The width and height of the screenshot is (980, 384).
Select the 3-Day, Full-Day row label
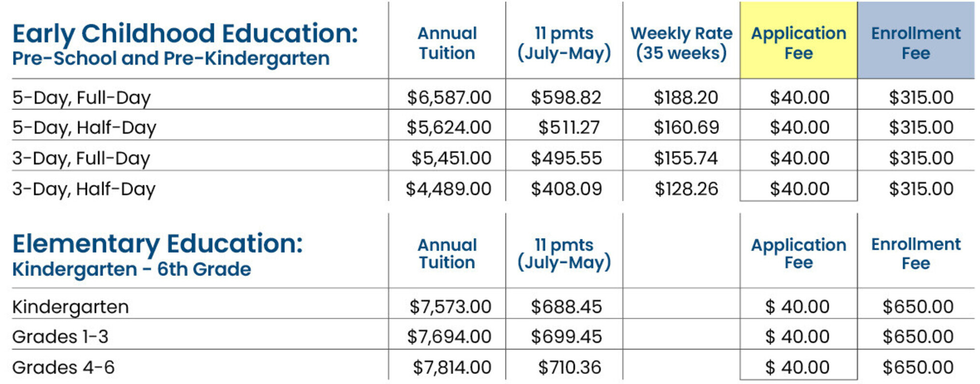pyautogui.click(x=81, y=159)
